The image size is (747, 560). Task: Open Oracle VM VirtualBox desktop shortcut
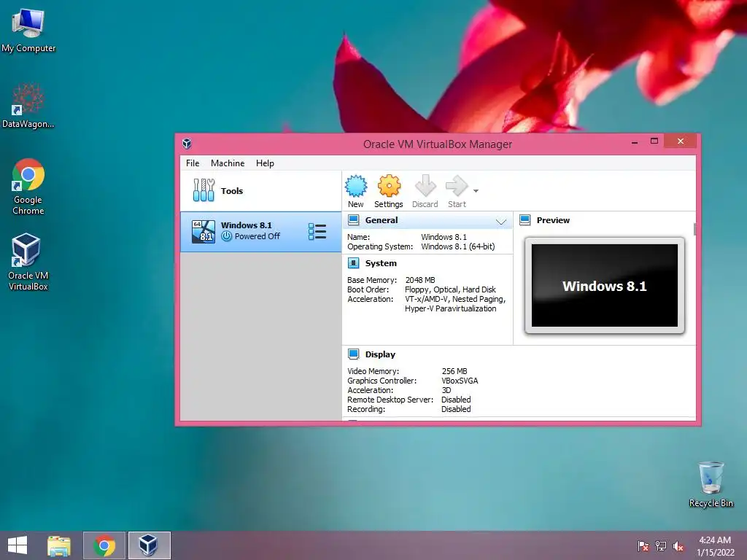coord(28,261)
